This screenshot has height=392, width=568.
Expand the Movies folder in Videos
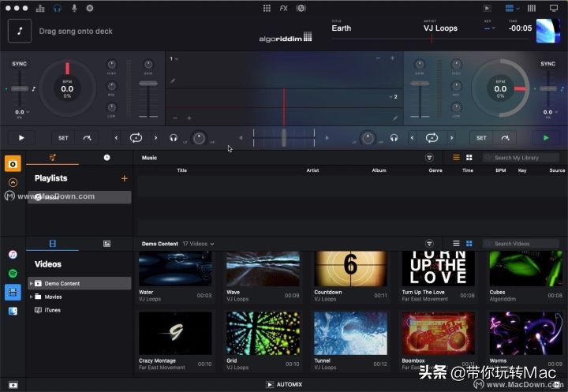(31, 297)
